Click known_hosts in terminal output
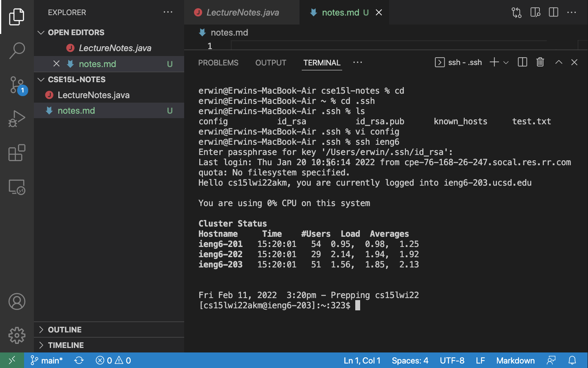 (x=460, y=121)
